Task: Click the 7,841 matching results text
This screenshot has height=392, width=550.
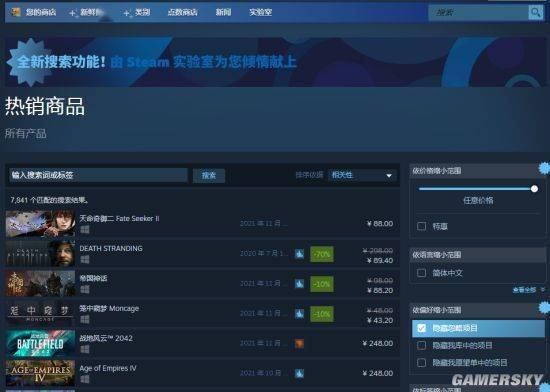Action: tap(49, 200)
